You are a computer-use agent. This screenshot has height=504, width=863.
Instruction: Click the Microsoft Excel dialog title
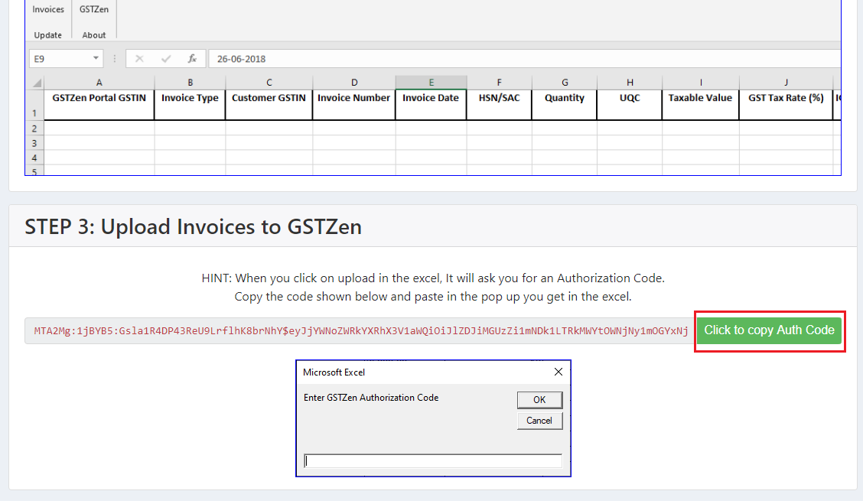pyautogui.click(x=334, y=372)
